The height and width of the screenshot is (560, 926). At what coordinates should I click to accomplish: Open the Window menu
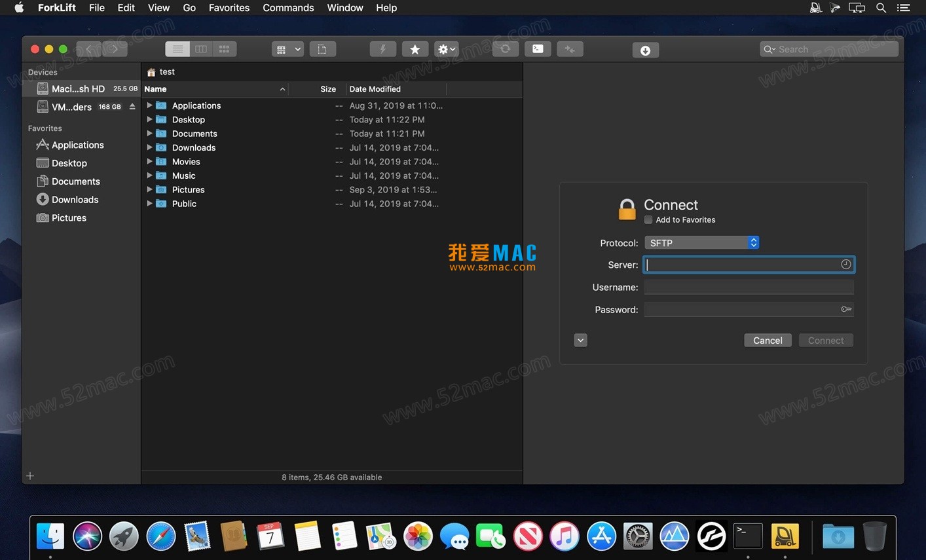pyautogui.click(x=345, y=8)
